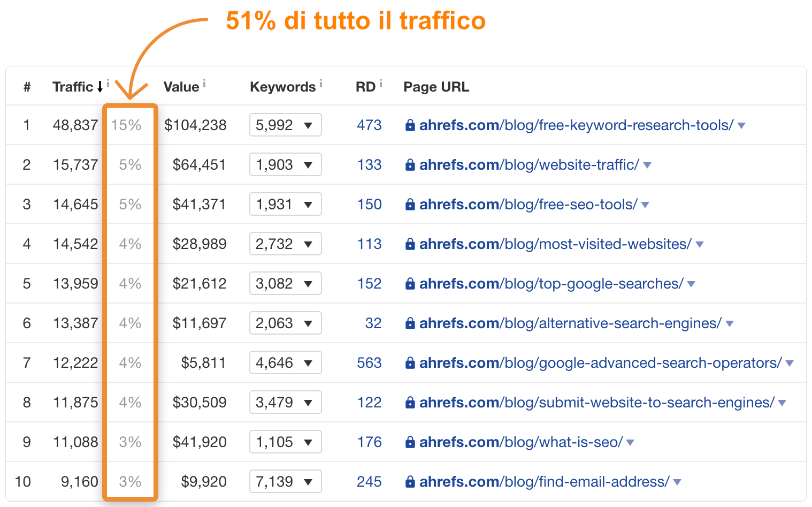Open the 1,931 keywords dropdown

286,204
